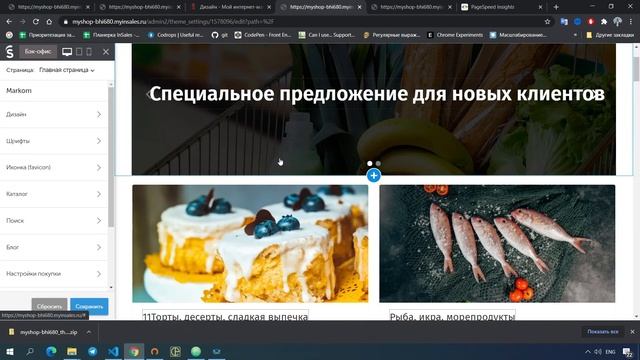The height and width of the screenshot is (360, 640).
Task: Click the browser address bar
Action: [x=302, y=22]
